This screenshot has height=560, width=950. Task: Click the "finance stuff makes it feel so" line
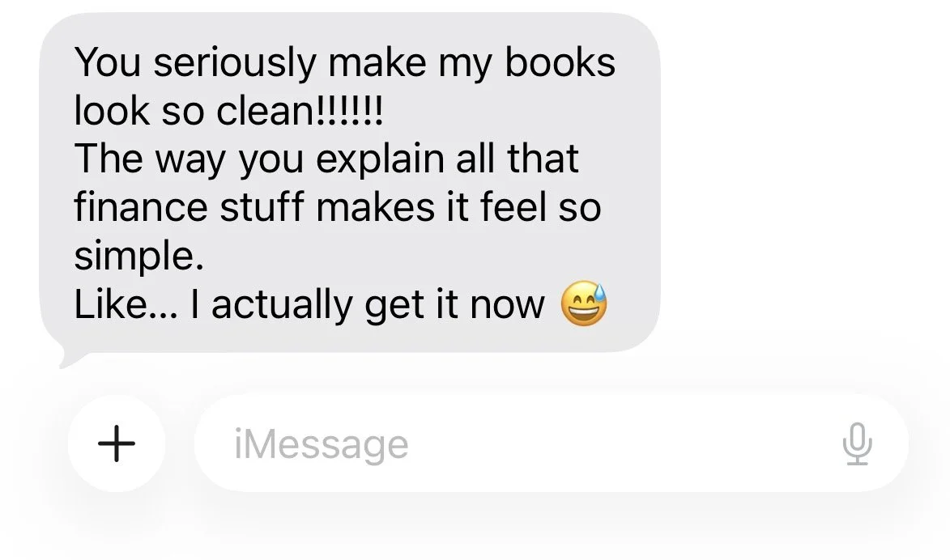tap(338, 207)
